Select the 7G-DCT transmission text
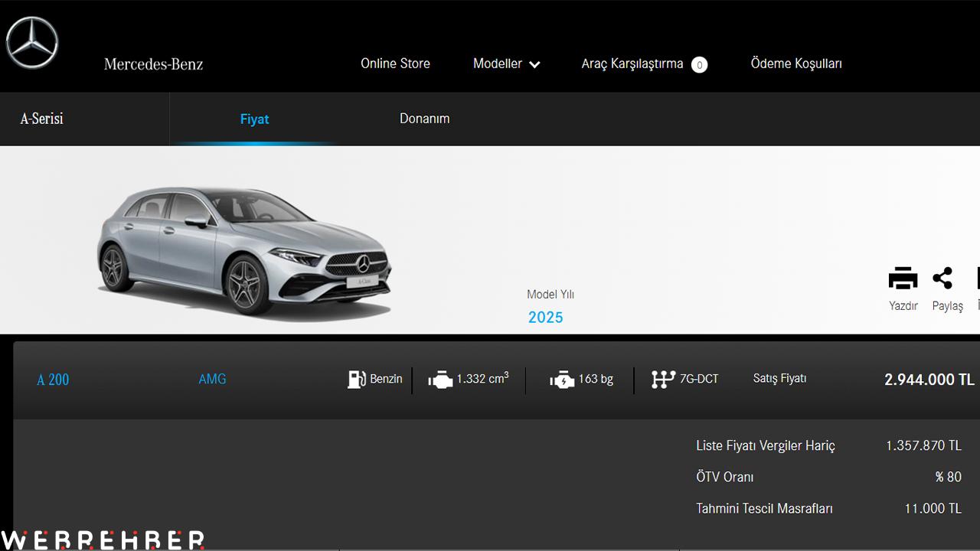The image size is (980, 551). pos(699,379)
